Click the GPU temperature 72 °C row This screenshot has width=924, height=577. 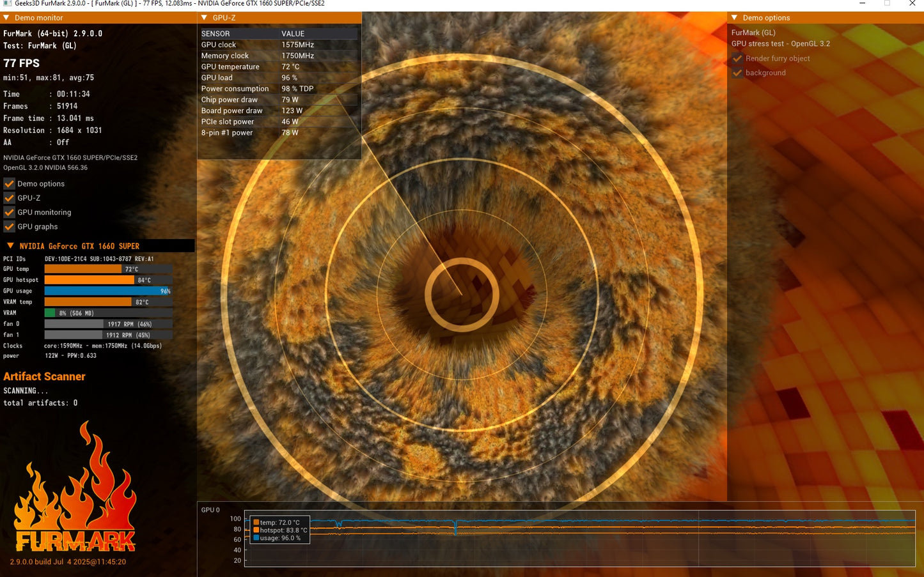(279, 66)
